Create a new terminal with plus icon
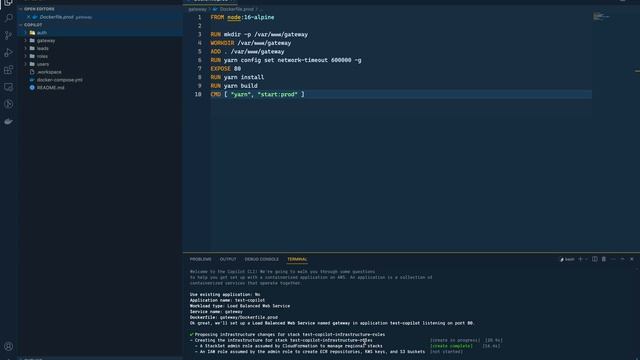640x360 pixels. (x=580, y=259)
